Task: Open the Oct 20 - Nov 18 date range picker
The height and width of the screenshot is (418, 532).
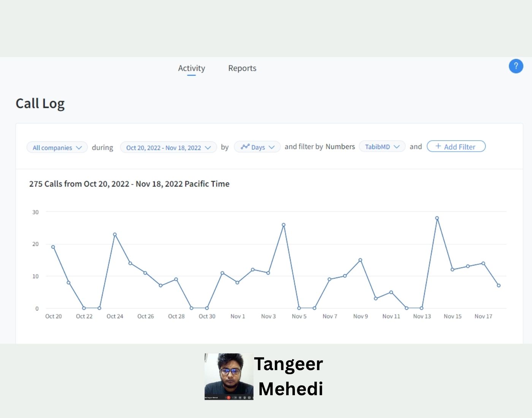Action: click(x=168, y=147)
